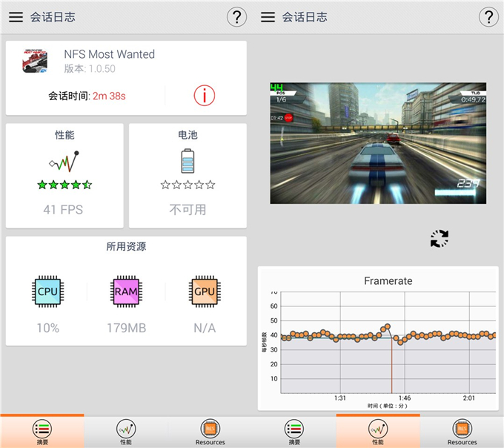The image size is (504, 448).
Task: Switch to 性能 tab in left panel
Action: point(126,432)
